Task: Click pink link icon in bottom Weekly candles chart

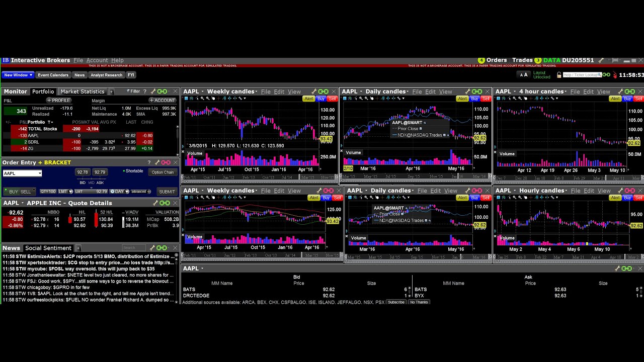Action: coord(328,191)
